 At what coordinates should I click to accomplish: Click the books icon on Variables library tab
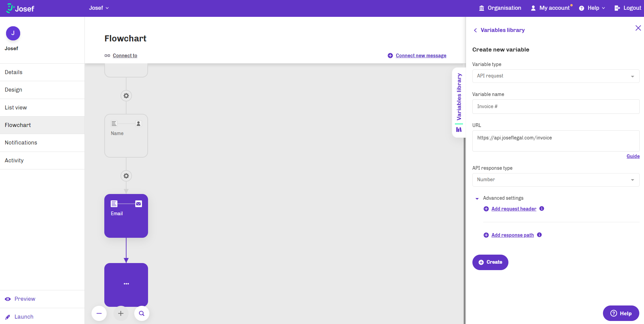coord(459,129)
